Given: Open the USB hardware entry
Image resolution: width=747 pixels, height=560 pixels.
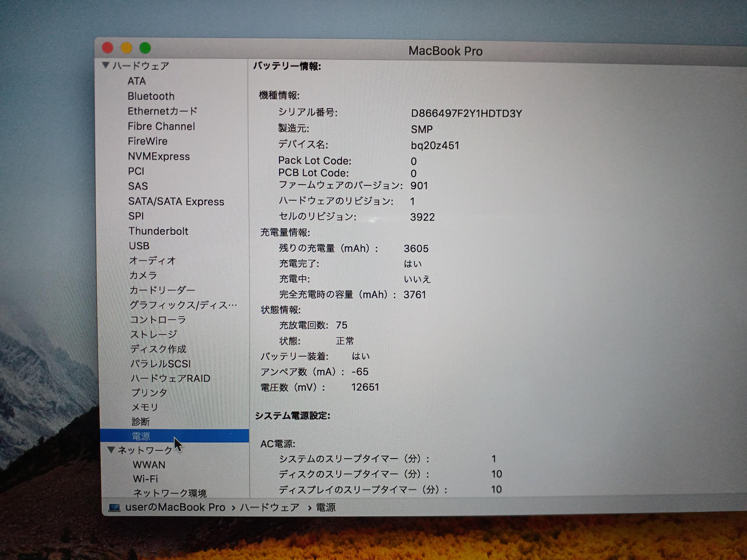Looking at the screenshot, I should coord(139,246).
